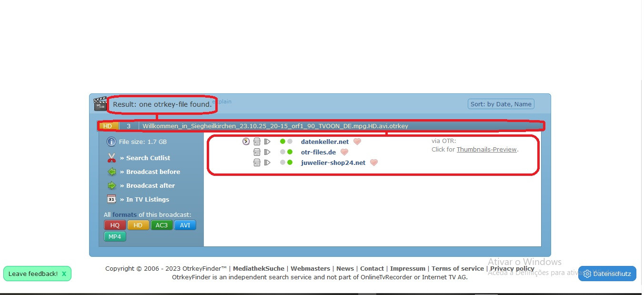The width and height of the screenshot is (644, 295).
Task: Click the clapperboard icon beside Result
Action: (101, 103)
